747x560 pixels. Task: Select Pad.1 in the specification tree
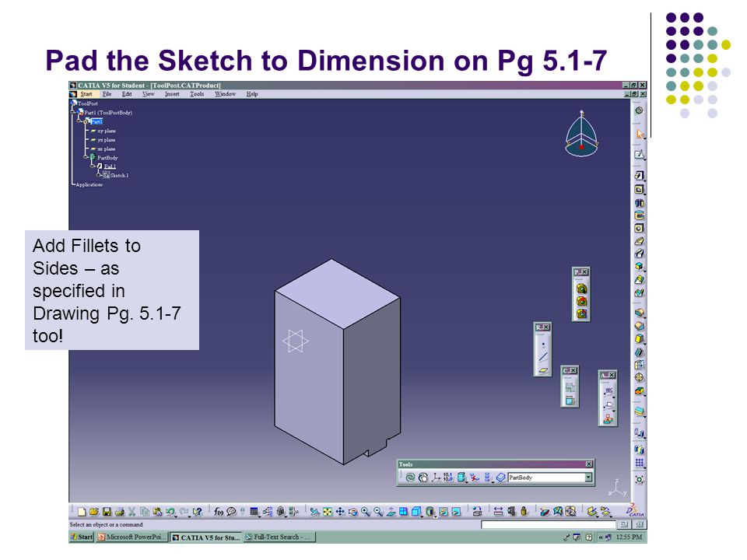pos(110,166)
